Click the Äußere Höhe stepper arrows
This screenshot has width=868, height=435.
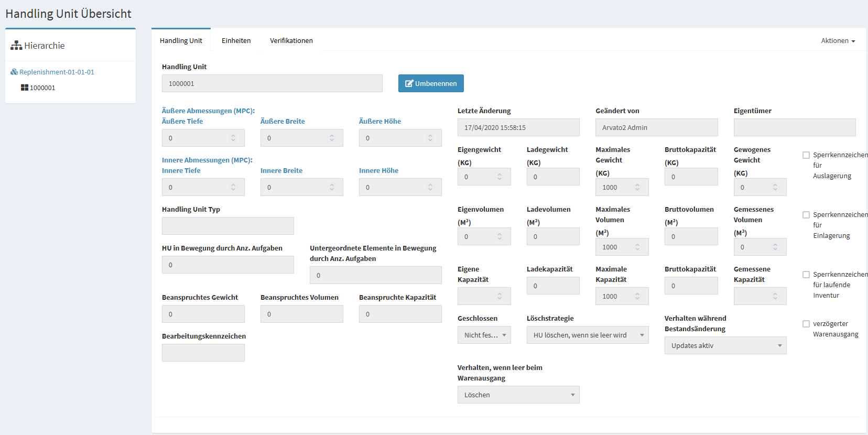tap(430, 138)
